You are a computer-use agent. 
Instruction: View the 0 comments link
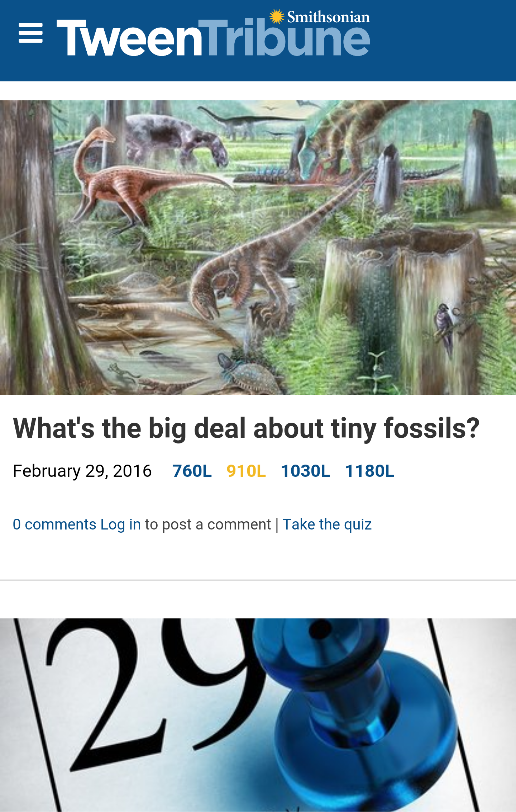pos(54,524)
